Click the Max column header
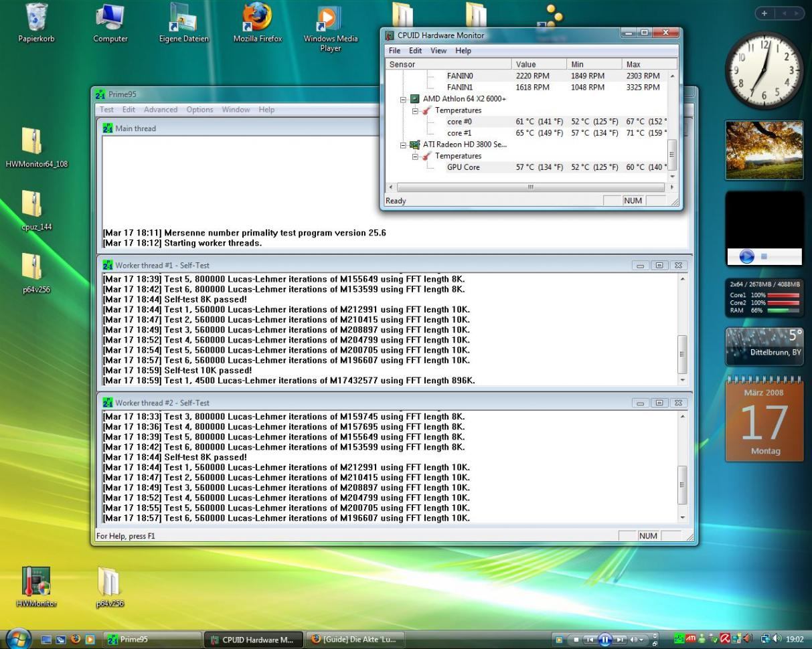Image resolution: width=812 pixels, height=649 pixels. pos(649,64)
